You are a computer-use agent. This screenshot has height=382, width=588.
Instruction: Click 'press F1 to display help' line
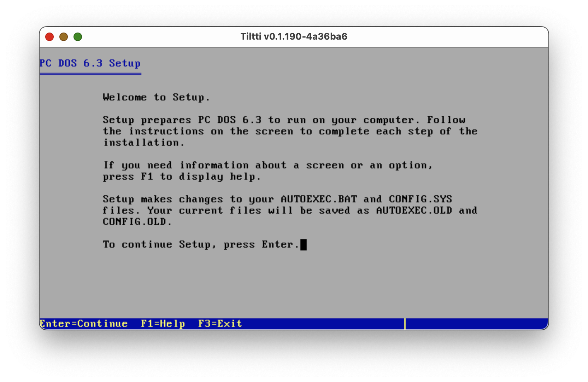182,176
